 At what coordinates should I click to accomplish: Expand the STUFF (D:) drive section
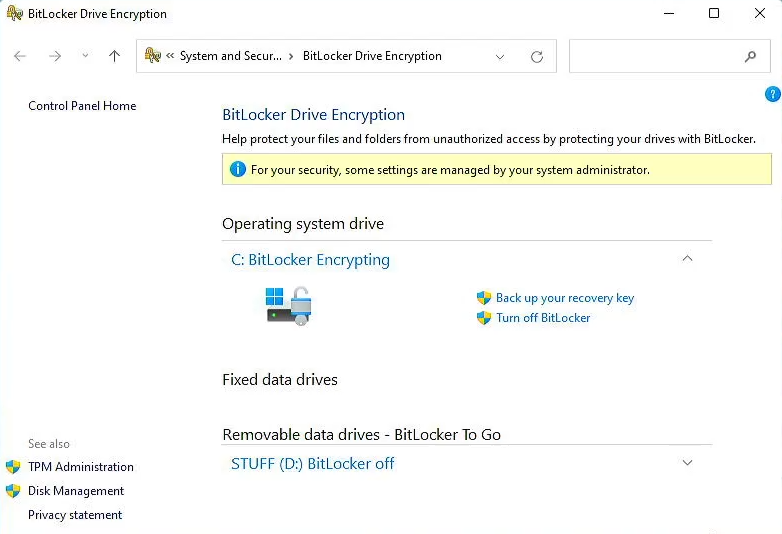point(687,463)
